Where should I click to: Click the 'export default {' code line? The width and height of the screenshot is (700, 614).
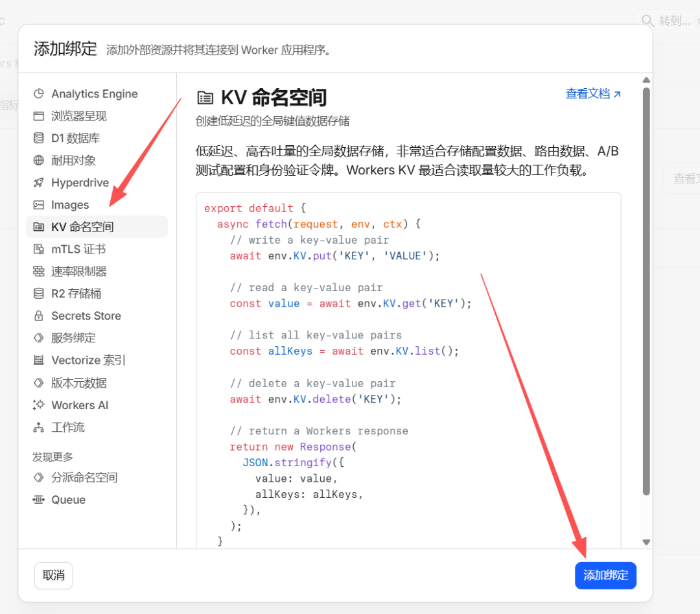pyautogui.click(x=255, y=208)
